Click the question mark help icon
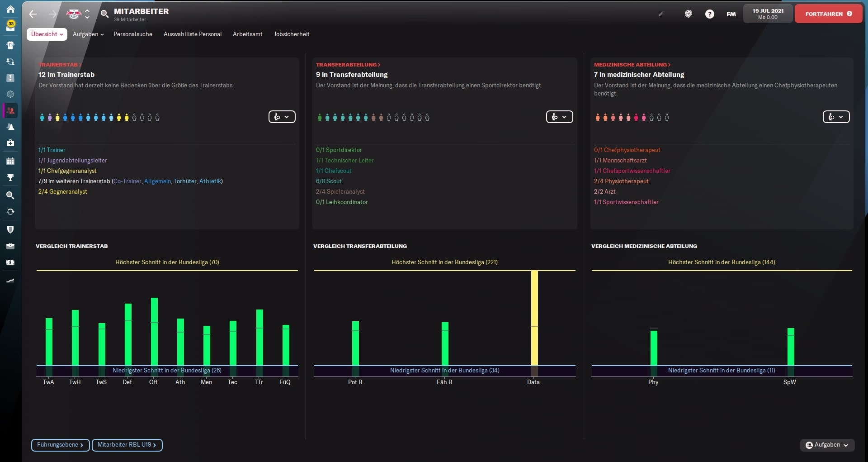This screenshot has height=462, width=868. (710, 14)
